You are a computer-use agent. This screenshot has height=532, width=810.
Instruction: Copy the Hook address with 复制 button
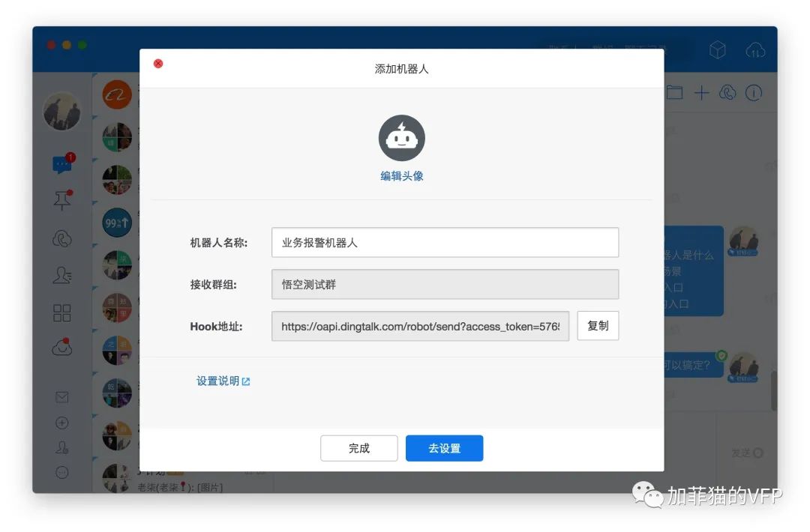pyautogui.click(x=598, y=326)
